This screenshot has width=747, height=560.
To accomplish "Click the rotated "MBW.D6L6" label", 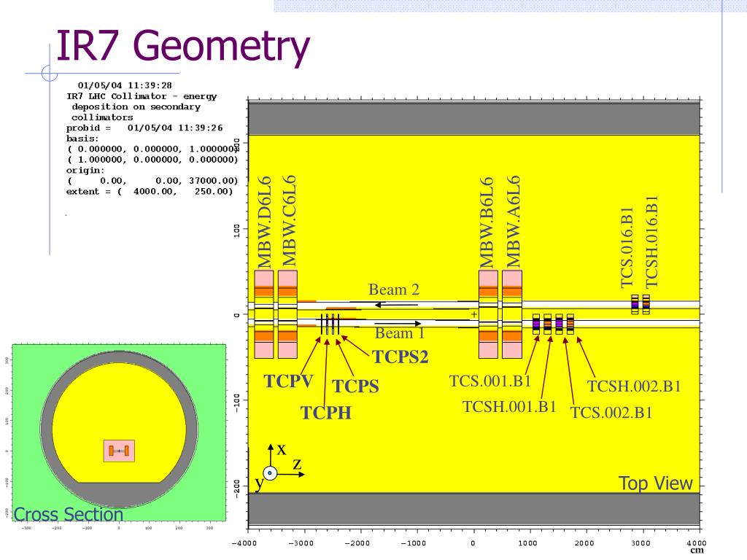I will click(x=264, y=222).
